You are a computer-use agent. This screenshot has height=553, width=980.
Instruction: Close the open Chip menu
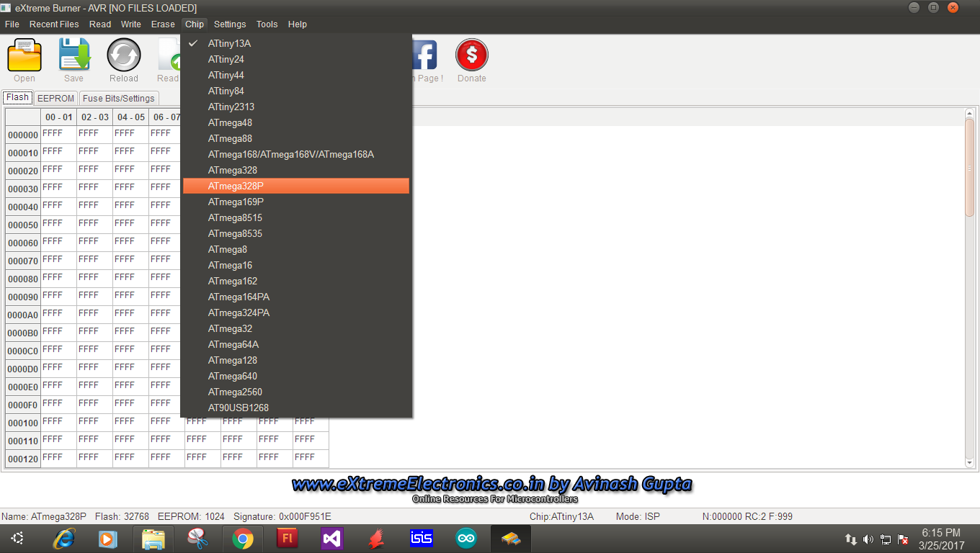[195, 24]
